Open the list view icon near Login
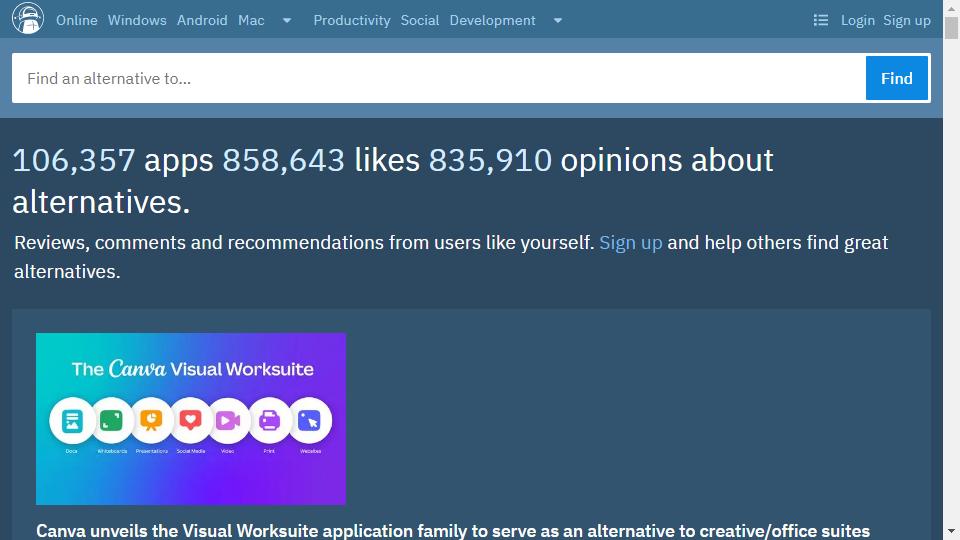Screen dimensions: 960x540 (x=820, y=20)
